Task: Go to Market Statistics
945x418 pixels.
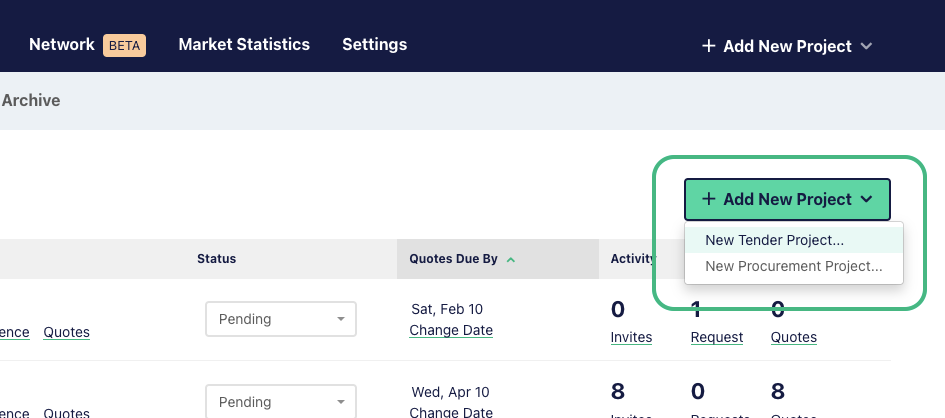Action: point(244,45)
